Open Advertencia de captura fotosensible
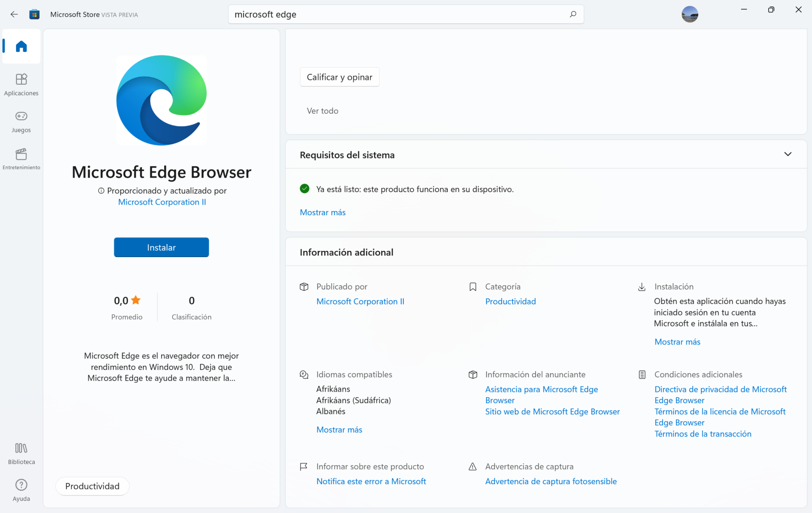Viewport: 812px width, 513px height. (x=551, y=481)
